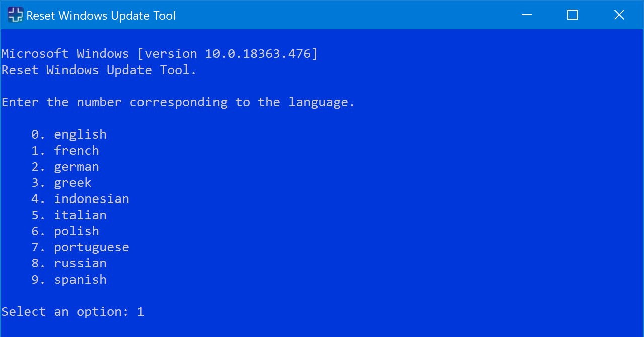644x337 pixels.
Task: Click the '6. polish' entry
Action: 65,231
